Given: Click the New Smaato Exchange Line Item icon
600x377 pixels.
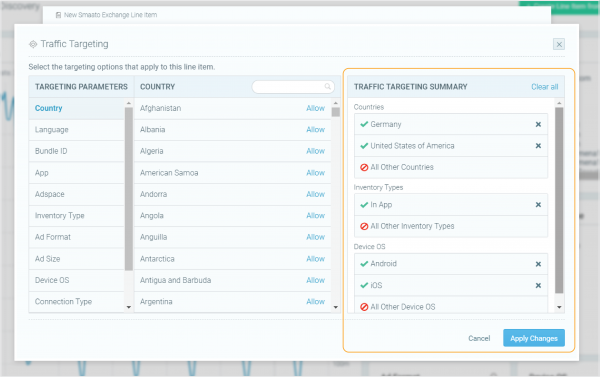Looking at the screenshot, I should (x=58, y=15).
